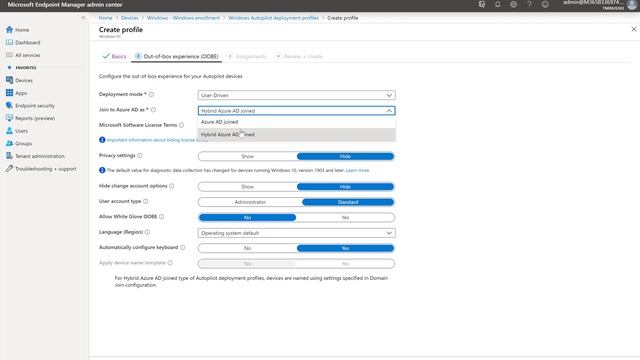Click the admin account avatar
Viewport: 640px width, 360px height.
point(632,4)
